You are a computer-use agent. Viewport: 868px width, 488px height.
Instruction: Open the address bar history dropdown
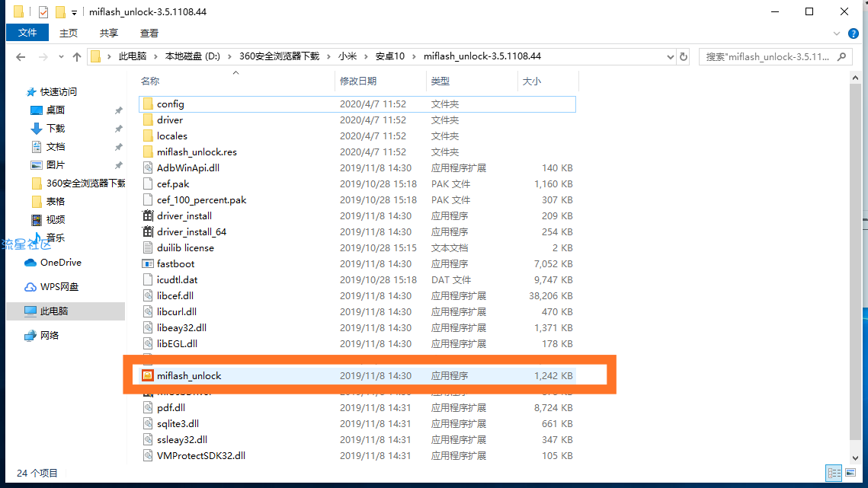(671, 56)
